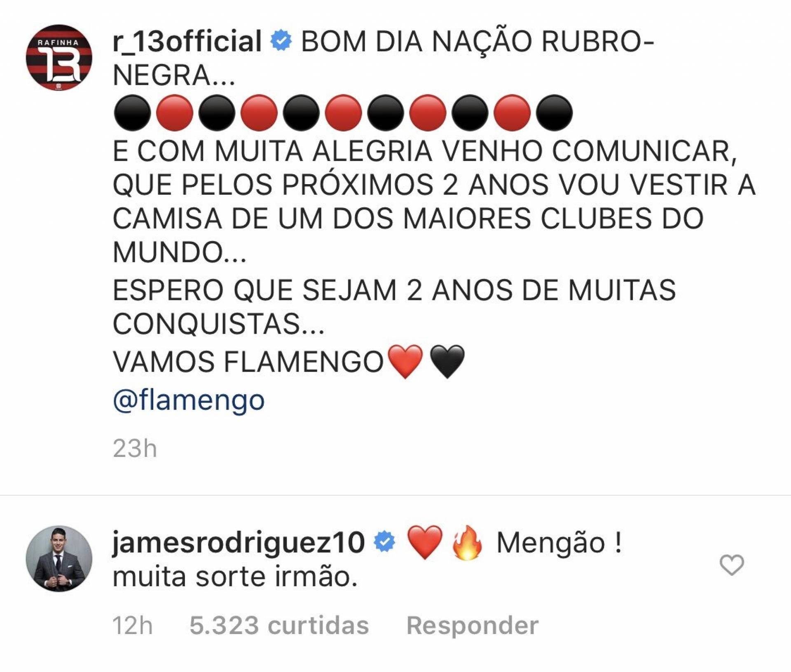This screenshot has height=672, width=791.
Task: Open the Rafinha 13 profile picture
Action: 59,57
